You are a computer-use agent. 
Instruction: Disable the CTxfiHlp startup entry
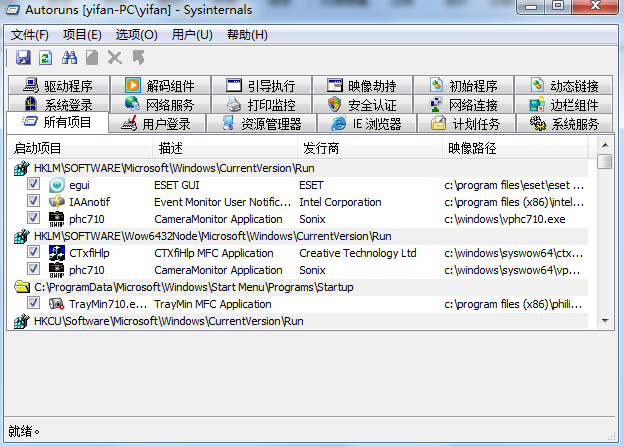[x=33, y=252]
